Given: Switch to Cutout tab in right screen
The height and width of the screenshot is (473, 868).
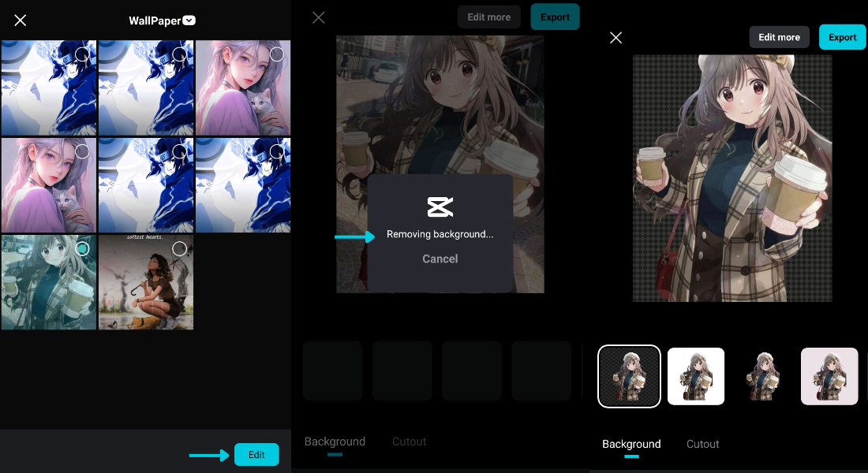Looking at the screenshot, I should [702, 445].
